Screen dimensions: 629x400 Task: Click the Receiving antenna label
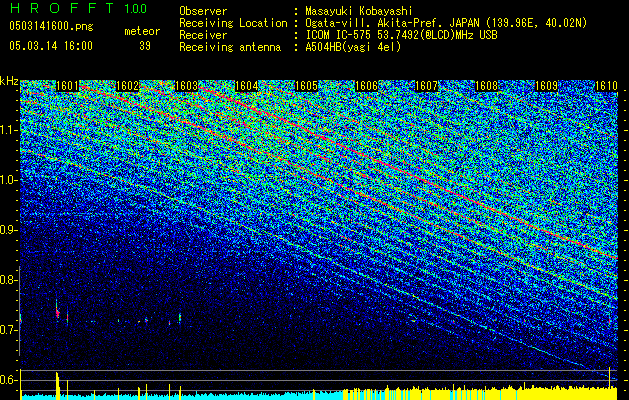coord(230,47)
